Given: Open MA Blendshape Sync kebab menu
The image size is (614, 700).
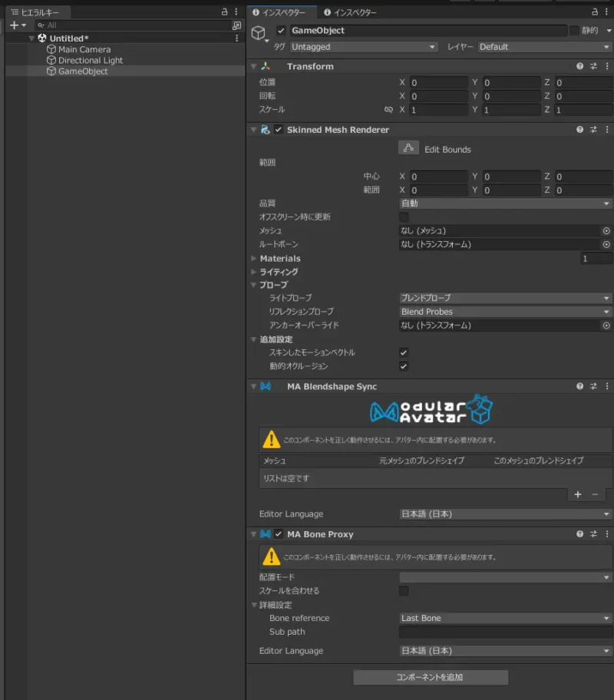Looking at the screenshot, I should point(607,386).
